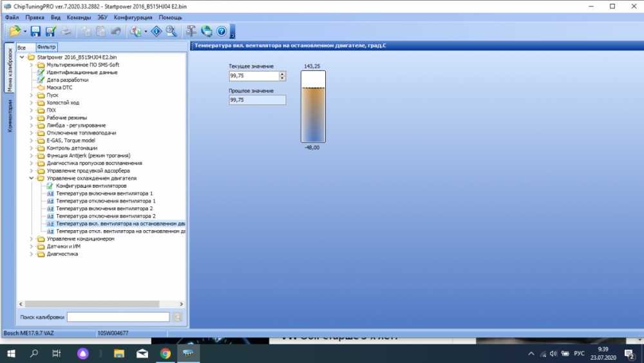Image resolution: width=644 pixels, height=363 pixels.
Task: Expand the Рабочие режимы folder
Action: pos(32,117)
